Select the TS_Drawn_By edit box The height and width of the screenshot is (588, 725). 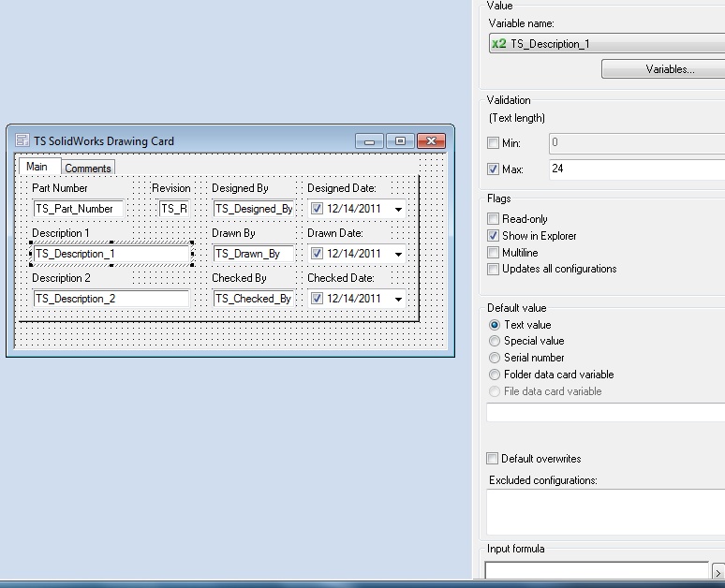click(x=254, y=254)
